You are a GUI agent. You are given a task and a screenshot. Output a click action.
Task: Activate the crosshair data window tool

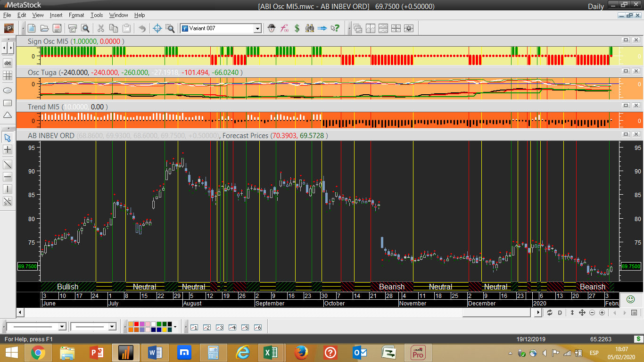(x=157, y=28)
